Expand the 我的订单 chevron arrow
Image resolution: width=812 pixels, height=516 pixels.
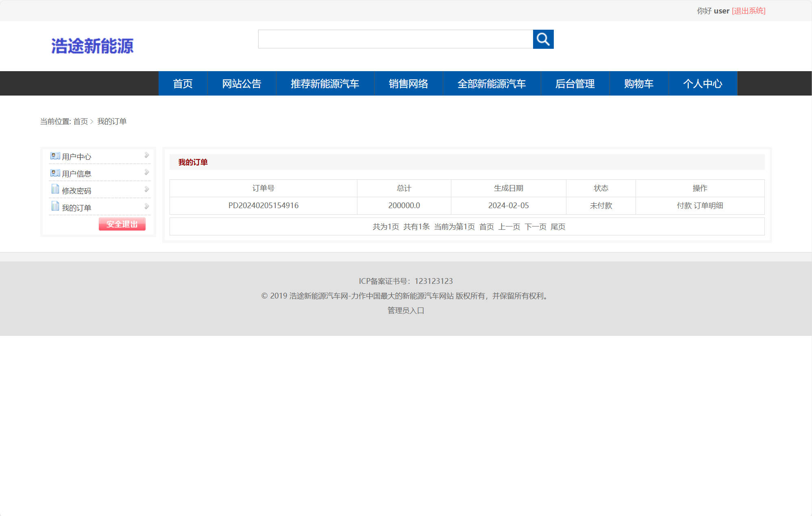pyautogui.click(x=146, y=206)
